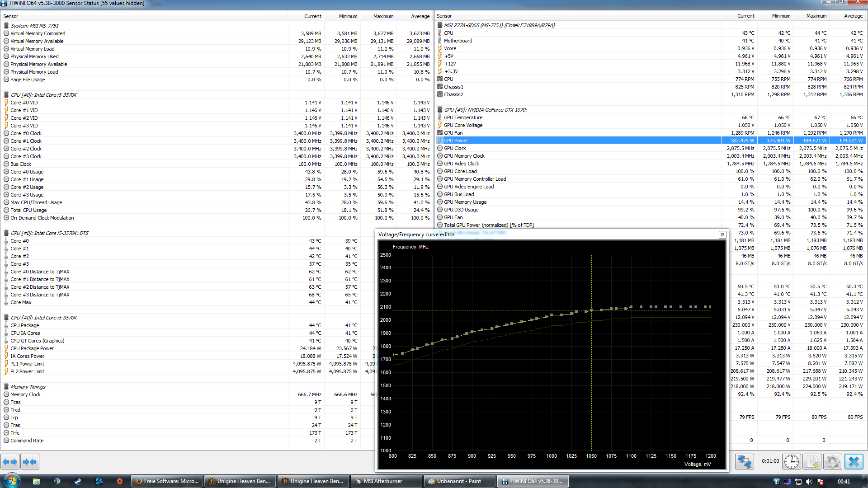The height and width of the screenshot is (488, 868).
Task: Click the volume speaker tray icon
Action: click(x=809, y=482)
